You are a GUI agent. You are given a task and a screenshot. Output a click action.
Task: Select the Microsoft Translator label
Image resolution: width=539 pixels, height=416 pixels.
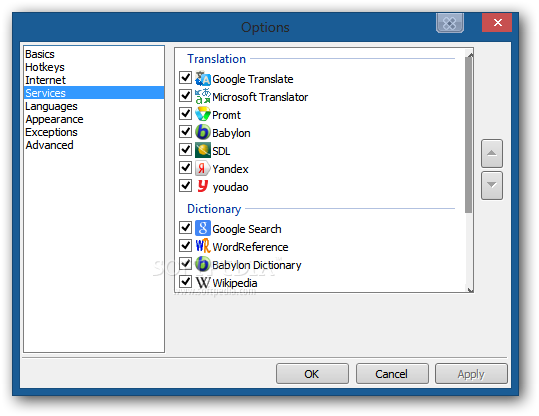tap(260, 97)
